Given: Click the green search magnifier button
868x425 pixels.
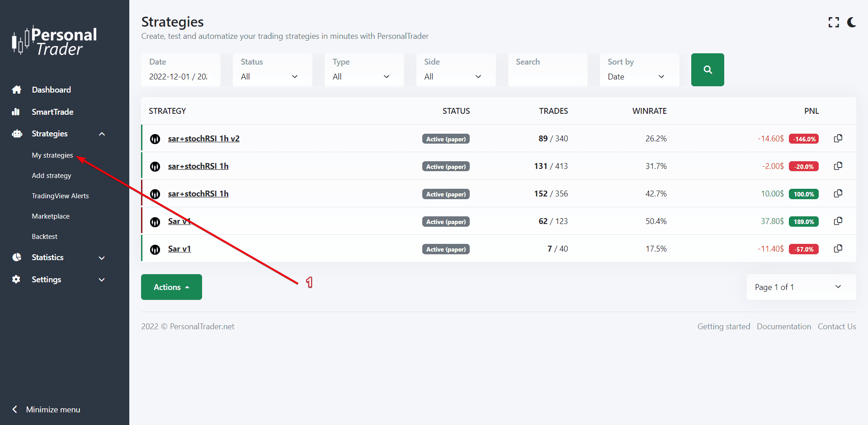Looking at the screenshot, I should tap(707, 70).
